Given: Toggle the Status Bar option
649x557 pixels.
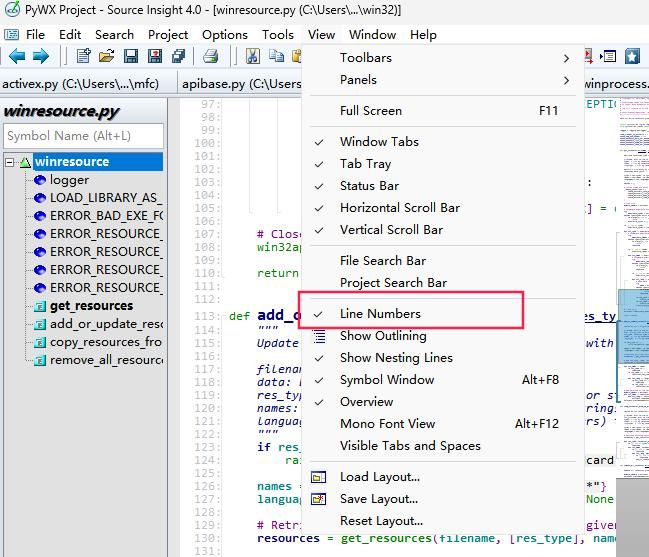Looking at the screenshot, I should (443, 186).
